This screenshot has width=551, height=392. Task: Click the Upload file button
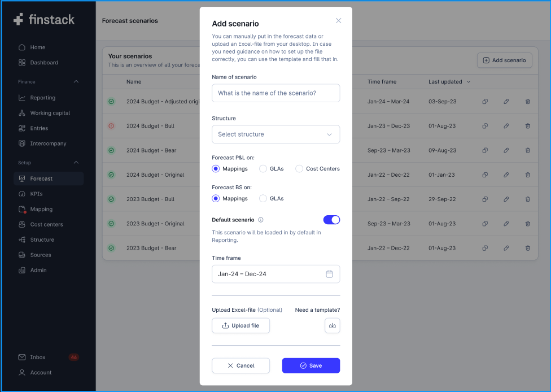(240, 325)
